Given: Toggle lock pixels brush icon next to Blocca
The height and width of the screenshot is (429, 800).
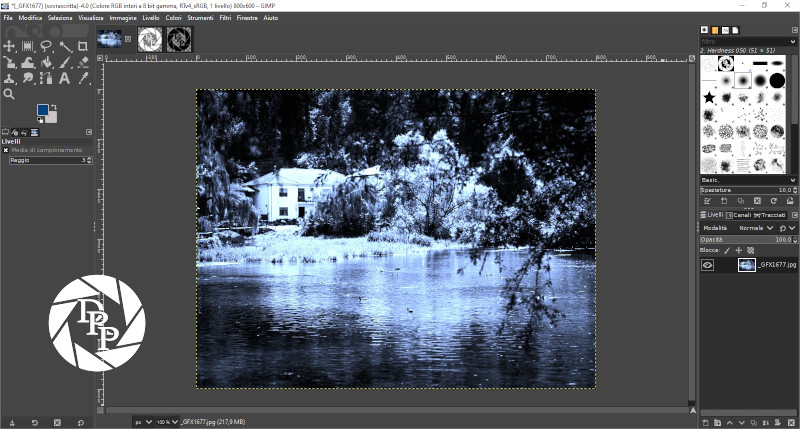Looking at the screenshot, I should click(727, 250).
